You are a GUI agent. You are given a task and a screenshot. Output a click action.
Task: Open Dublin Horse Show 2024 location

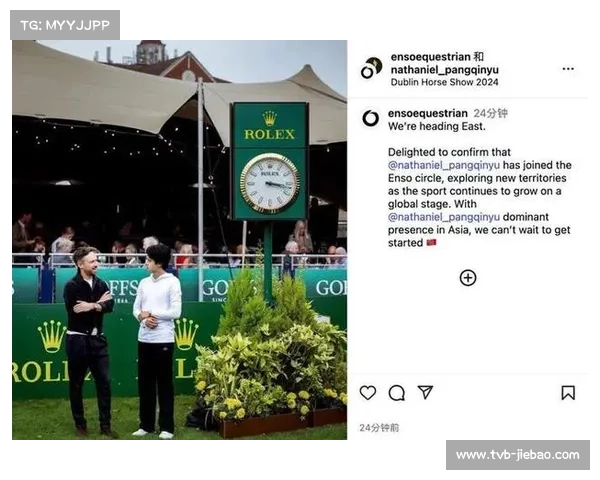[444, 82]
